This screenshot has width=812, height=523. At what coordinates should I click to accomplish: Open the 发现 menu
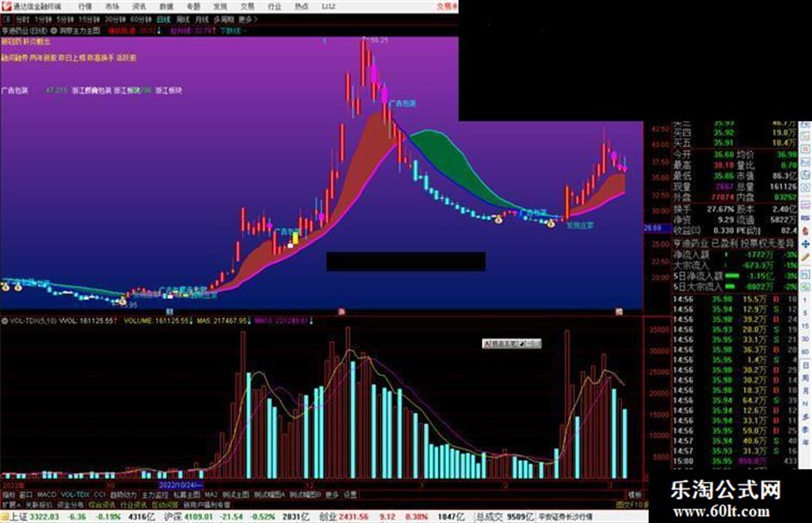click(220, 7)
